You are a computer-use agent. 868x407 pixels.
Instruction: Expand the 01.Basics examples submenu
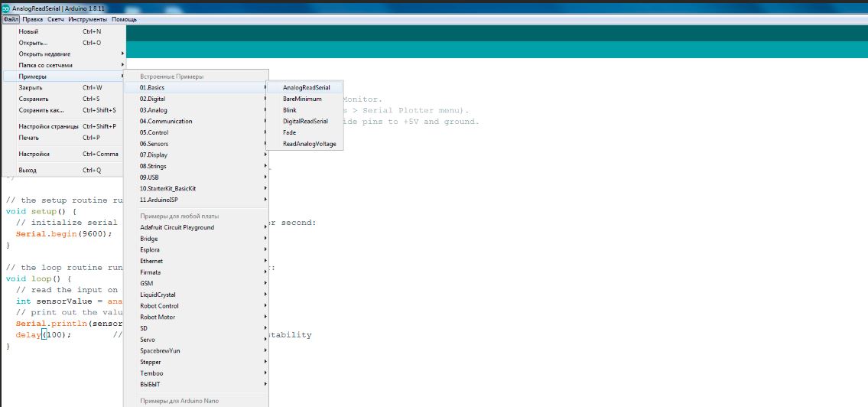(x=196, y=87)
